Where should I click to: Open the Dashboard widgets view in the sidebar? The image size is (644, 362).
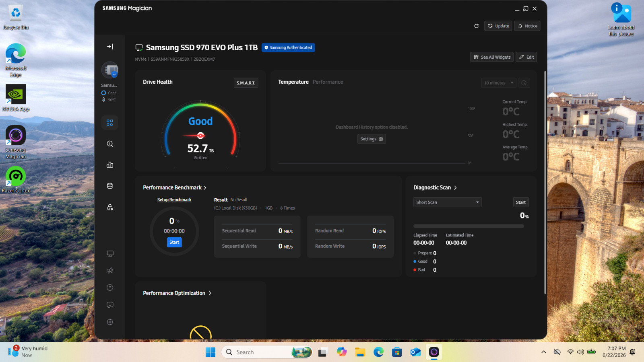(110, 123)
